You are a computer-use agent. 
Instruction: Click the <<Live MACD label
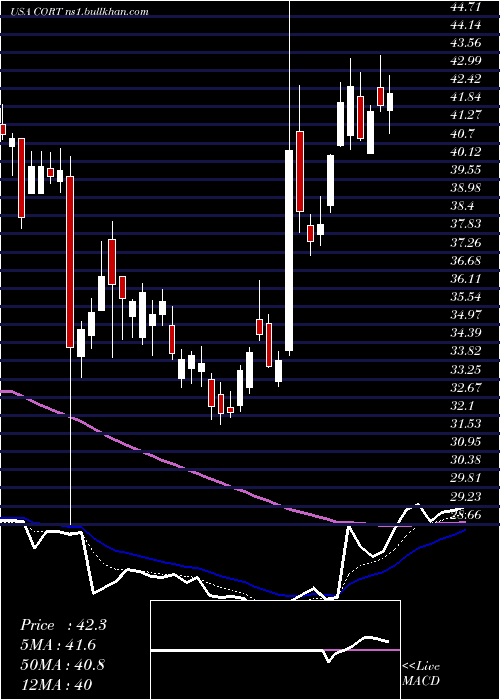coord(421,674)
